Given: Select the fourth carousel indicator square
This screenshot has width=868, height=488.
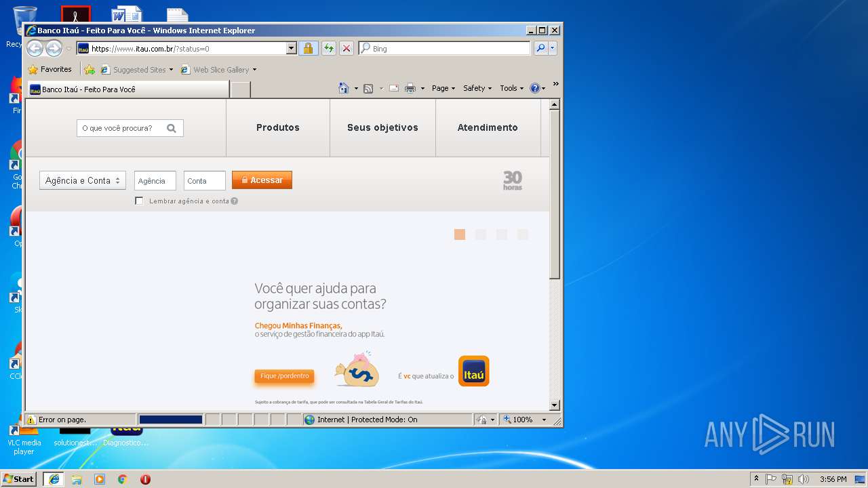Looking at the screenshot, I should coord(522,235).
